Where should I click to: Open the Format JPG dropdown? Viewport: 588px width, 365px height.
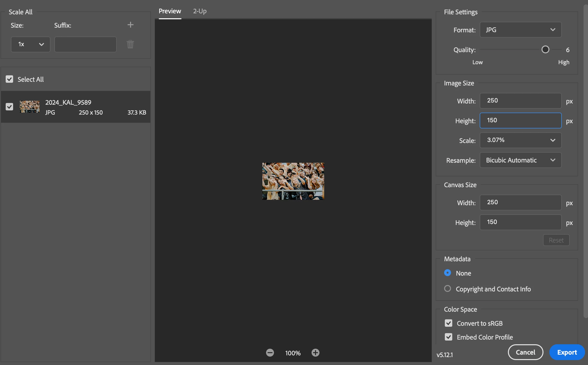(520, 30)
